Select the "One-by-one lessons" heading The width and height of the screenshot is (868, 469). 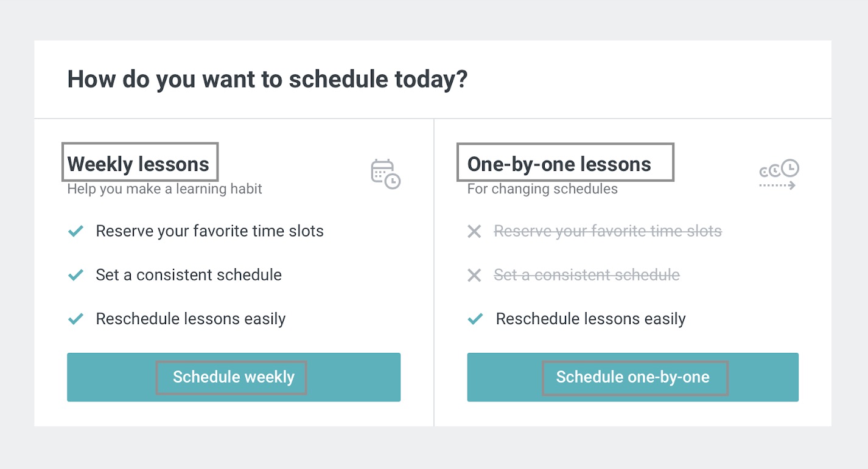pos(559,164)
